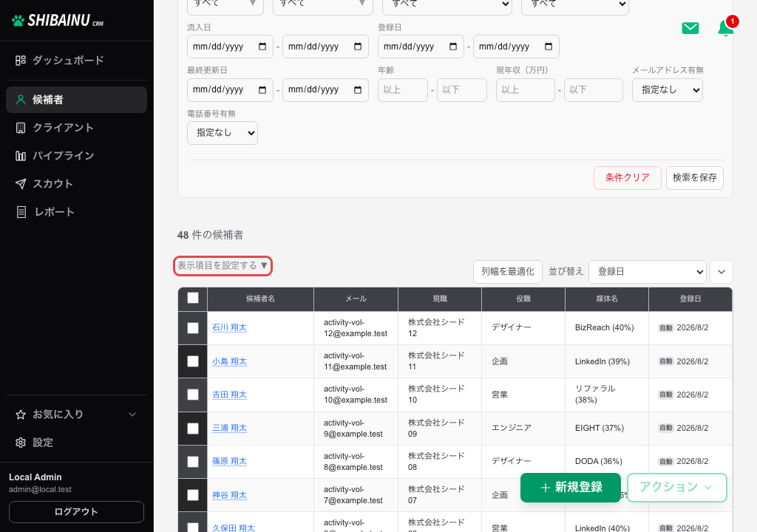Click the 列幅を最適化 button
The width and height of the screenshot is (757, 532).
pos(508,272)
